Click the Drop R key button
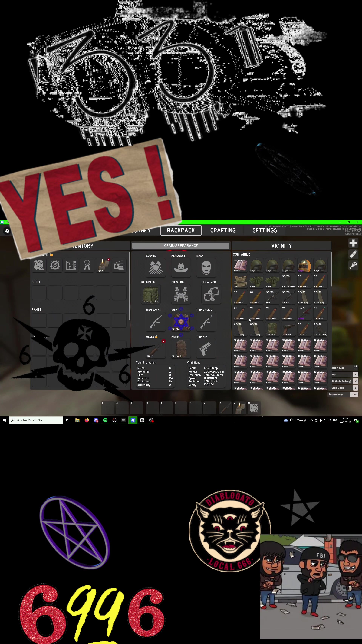 [356, 374]
